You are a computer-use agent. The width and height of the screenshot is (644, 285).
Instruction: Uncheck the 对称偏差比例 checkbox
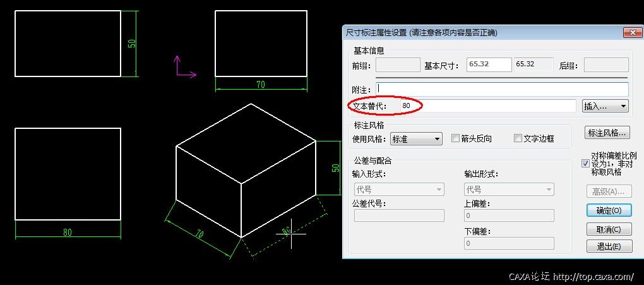pos(586,163)
